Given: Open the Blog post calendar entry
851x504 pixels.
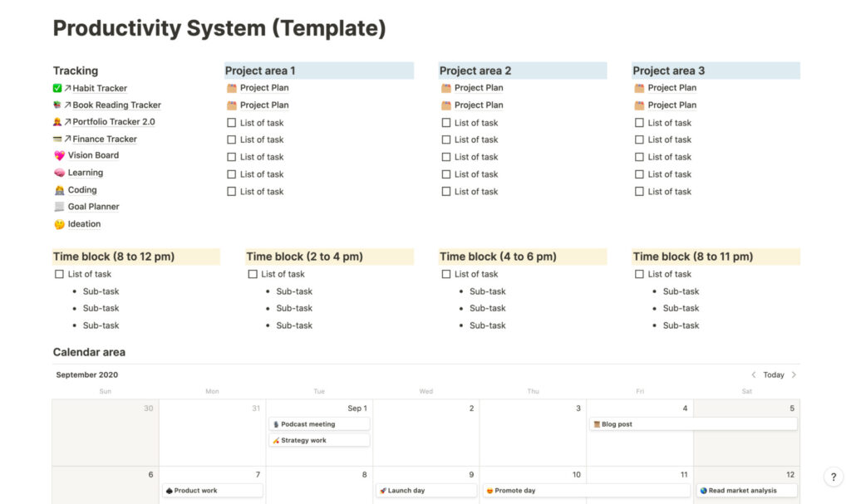Looking at the screenshot, I should coord(692,424).
